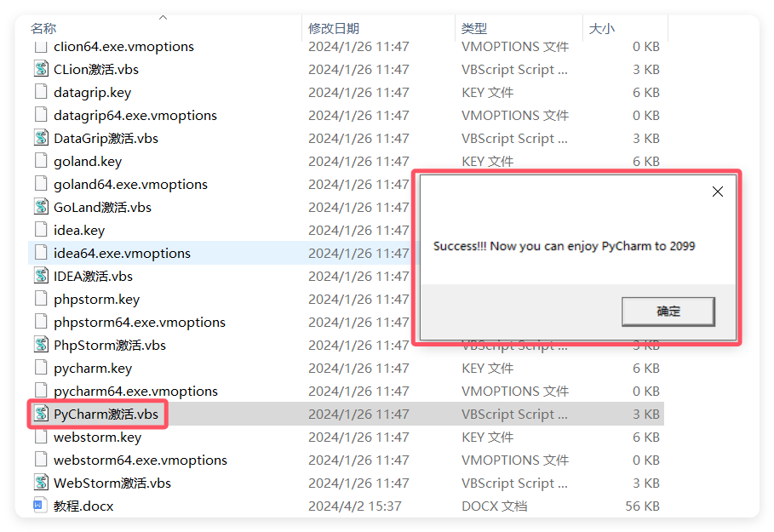This screenshot has width=774, height=532.
Task: Click the phpstorm.key file icon
Action: tap(41, 299)
